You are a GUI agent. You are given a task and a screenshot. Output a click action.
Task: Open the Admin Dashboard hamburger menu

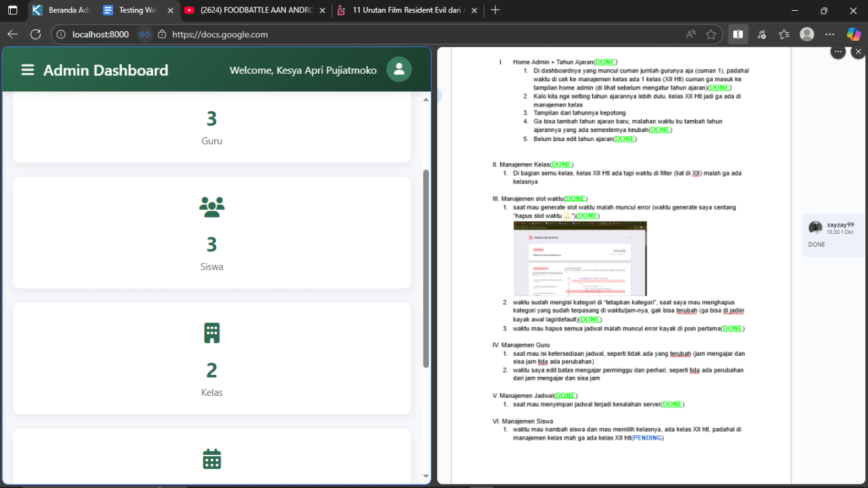pos(28,70)
